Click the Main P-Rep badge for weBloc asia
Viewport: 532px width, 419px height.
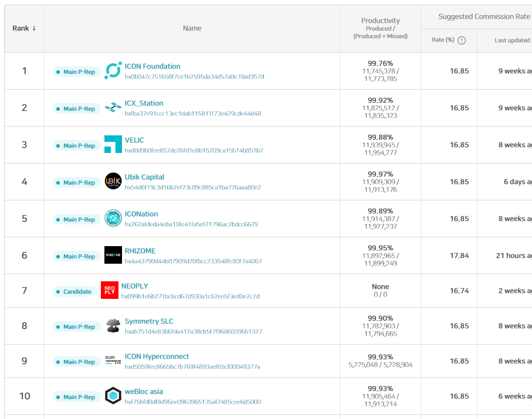[x=76, y=397]
